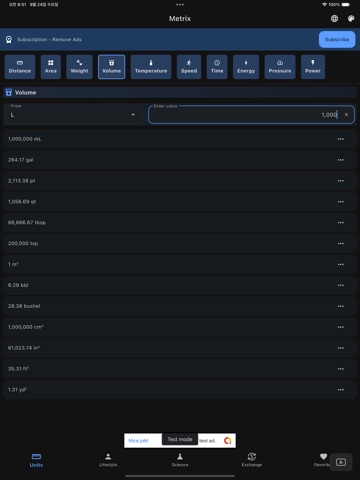Tap the Subscribe button

(x=337, y=39)
